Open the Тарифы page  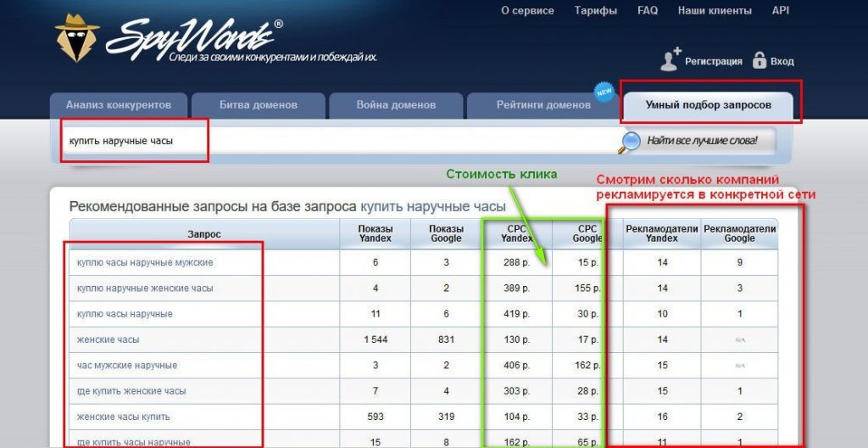pyautogui.click(x=596, y=10)
